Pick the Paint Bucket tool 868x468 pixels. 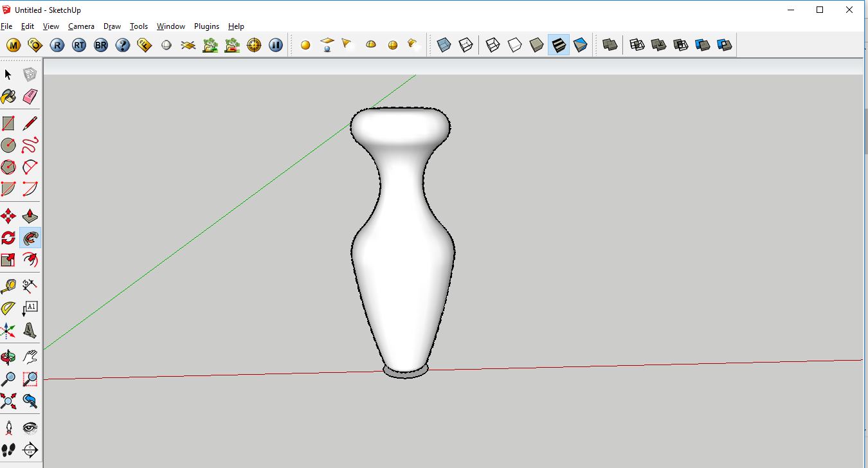(x=8, y=96)
